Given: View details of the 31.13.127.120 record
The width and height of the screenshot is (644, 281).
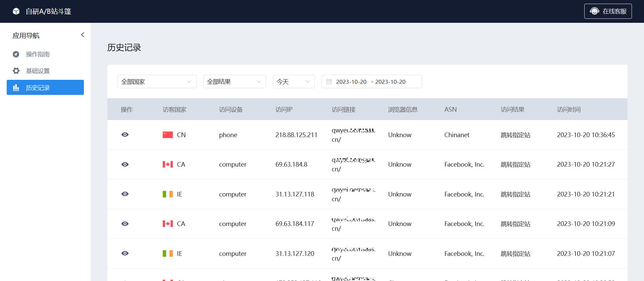Looking at the screenshot, I should coord(125,253).
